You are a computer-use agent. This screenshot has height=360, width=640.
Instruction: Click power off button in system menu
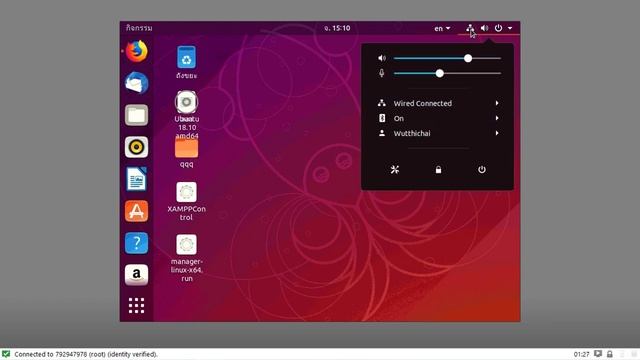(x=482, y=169)
